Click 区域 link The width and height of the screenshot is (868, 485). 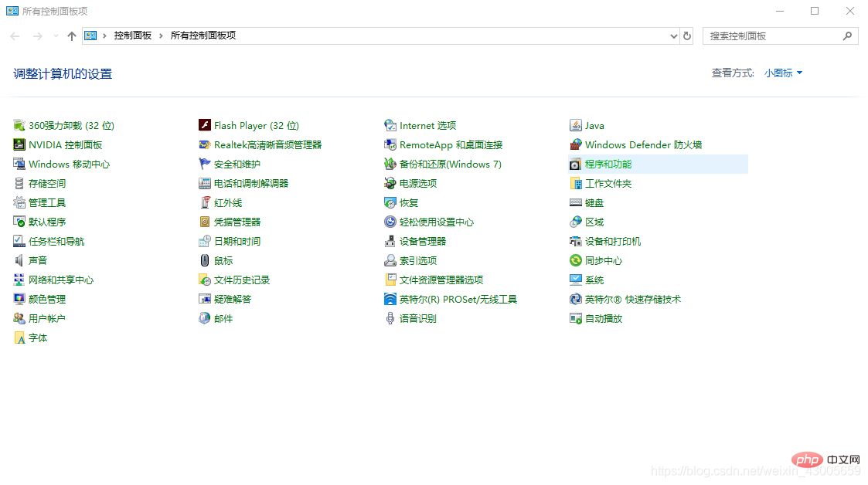pyautogui.click(x=594, y=222)
